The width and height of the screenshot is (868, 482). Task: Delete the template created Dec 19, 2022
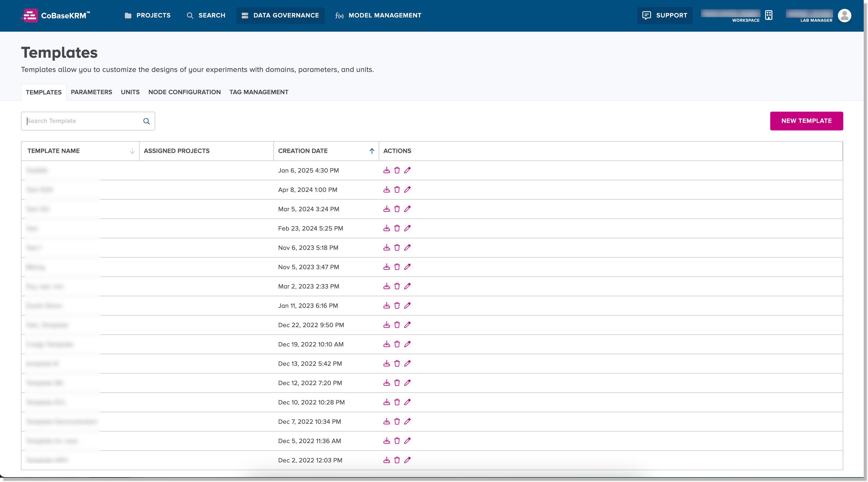click(x=397, y=344)
